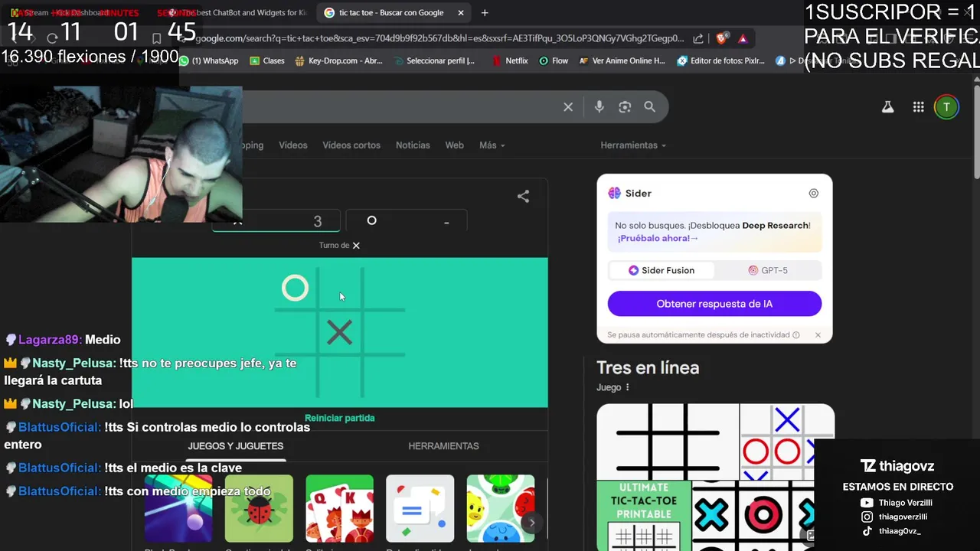This screenshot has width=980, height=551.
Task: Close the tic tac toe browser tab
Action: click(461, 13)
